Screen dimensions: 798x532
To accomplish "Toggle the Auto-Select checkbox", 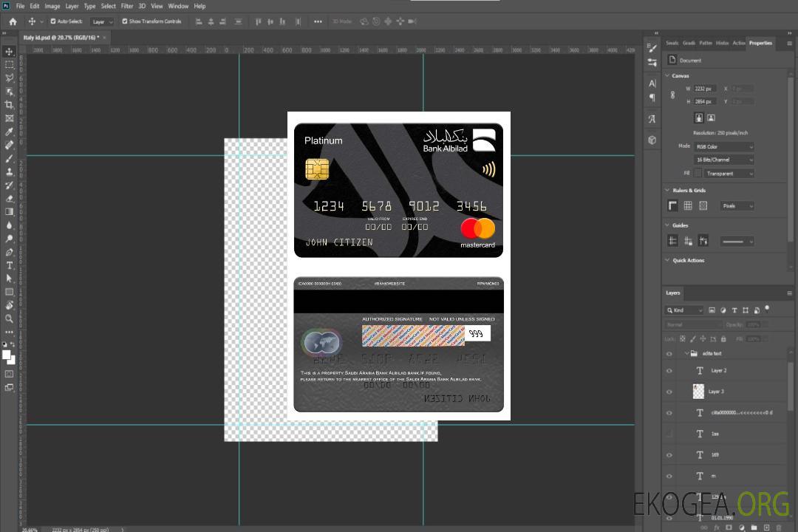I will click(53, 21).
